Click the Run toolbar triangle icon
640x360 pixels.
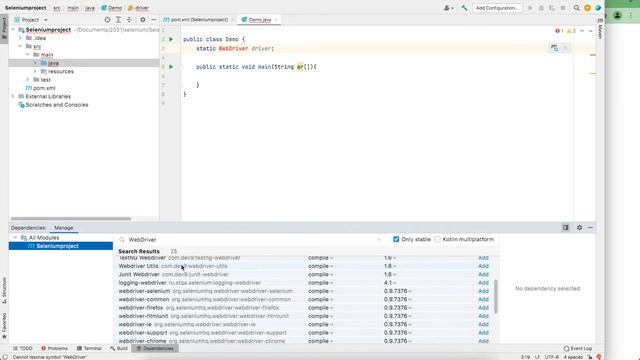point(530,8)
